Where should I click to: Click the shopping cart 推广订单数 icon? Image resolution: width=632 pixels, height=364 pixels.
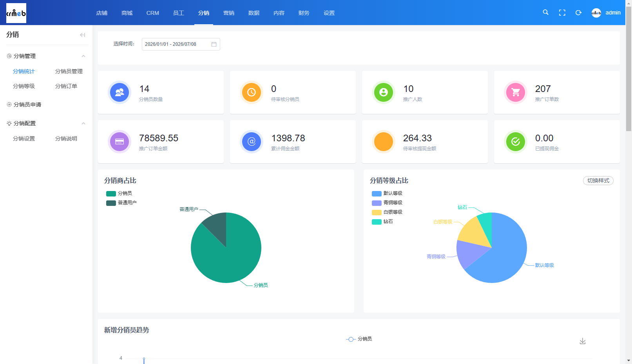click(516, 92)
